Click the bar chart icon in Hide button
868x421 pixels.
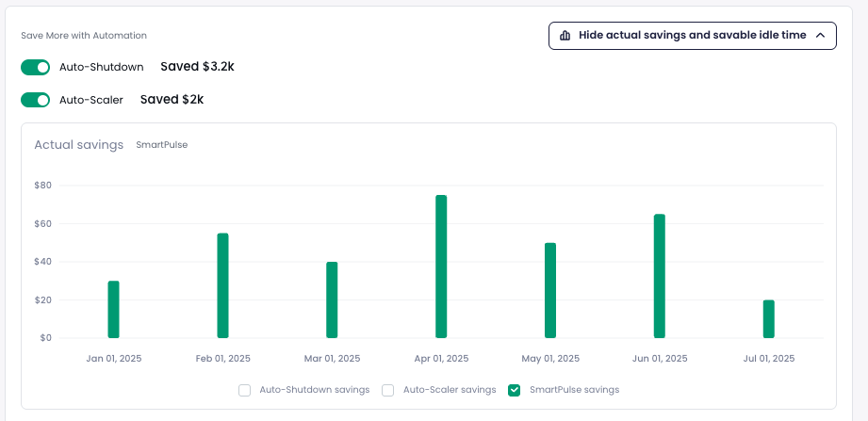pos(565,36)
